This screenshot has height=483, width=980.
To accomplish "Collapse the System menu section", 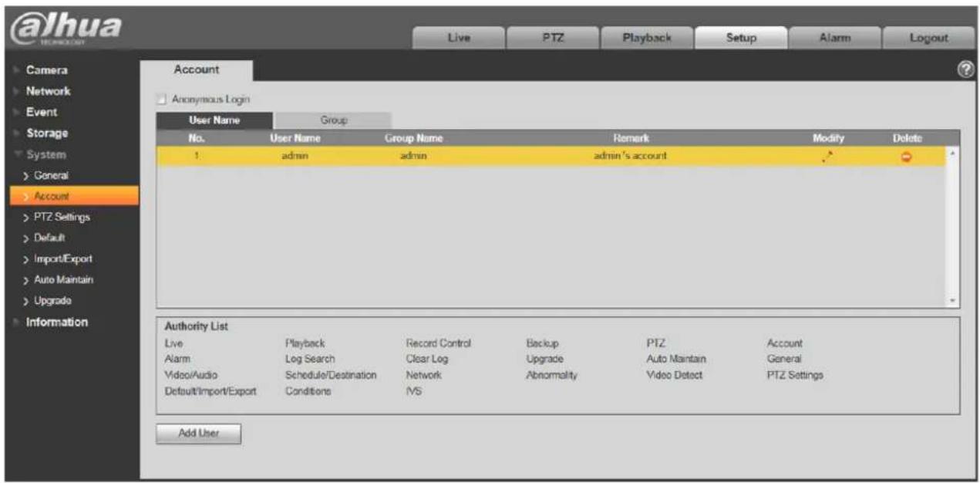I will 46,154.
